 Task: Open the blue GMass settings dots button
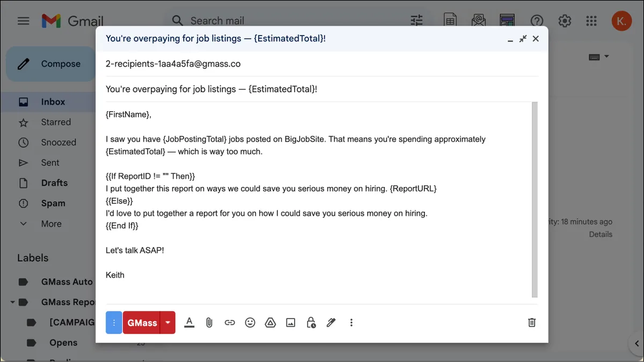coord(114,323)
